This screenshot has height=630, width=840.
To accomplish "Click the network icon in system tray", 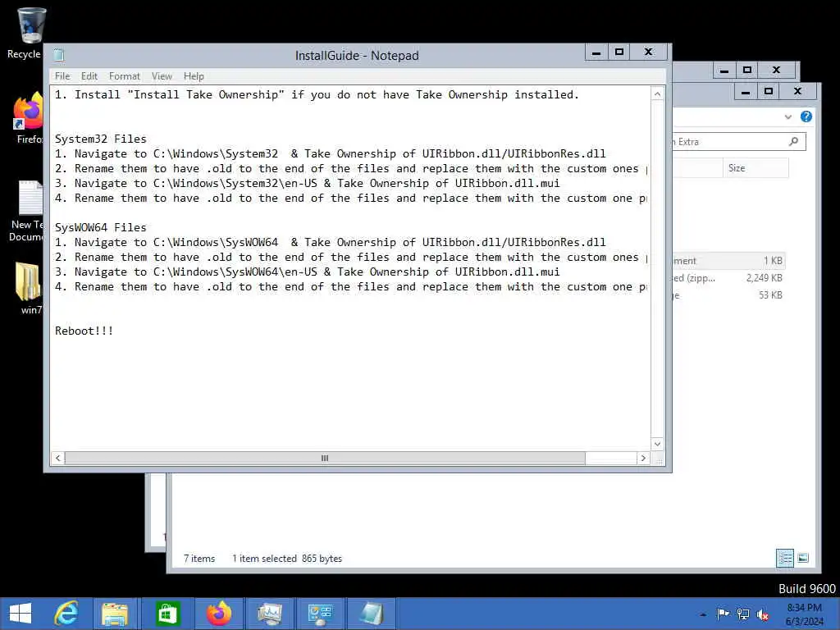I will pos(743,614).
